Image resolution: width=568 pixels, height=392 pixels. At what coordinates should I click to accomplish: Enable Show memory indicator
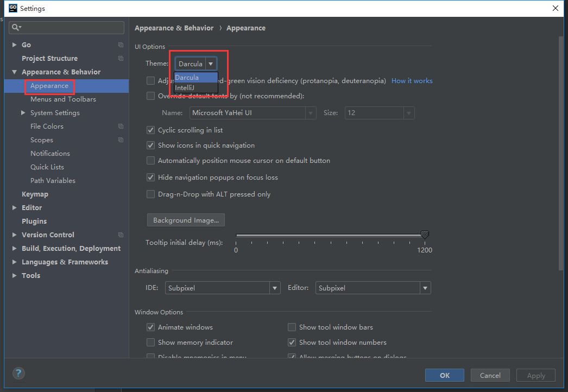tap(150, 343)
